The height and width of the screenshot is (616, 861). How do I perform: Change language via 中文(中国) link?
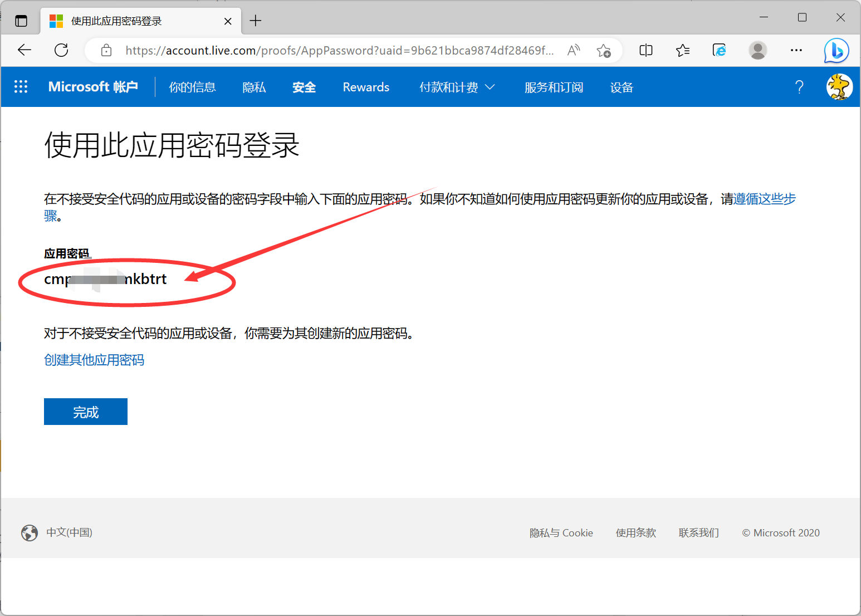(69, 533)
